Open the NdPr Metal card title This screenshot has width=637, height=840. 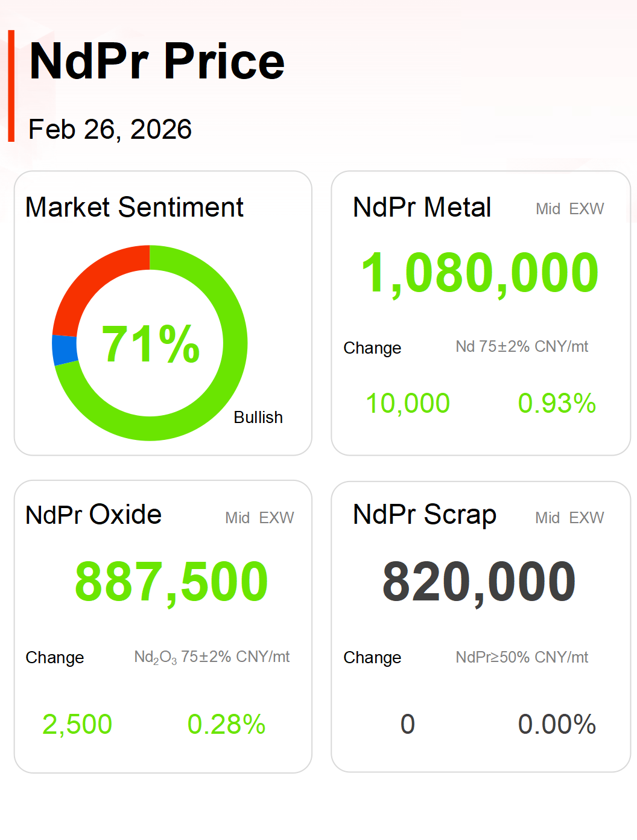pos(422,208)
